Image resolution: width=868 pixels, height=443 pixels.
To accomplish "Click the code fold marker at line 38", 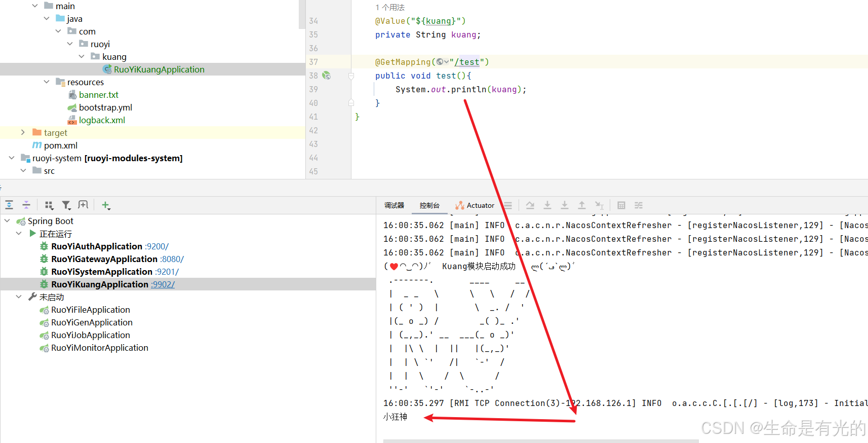I will coord(351,76).
